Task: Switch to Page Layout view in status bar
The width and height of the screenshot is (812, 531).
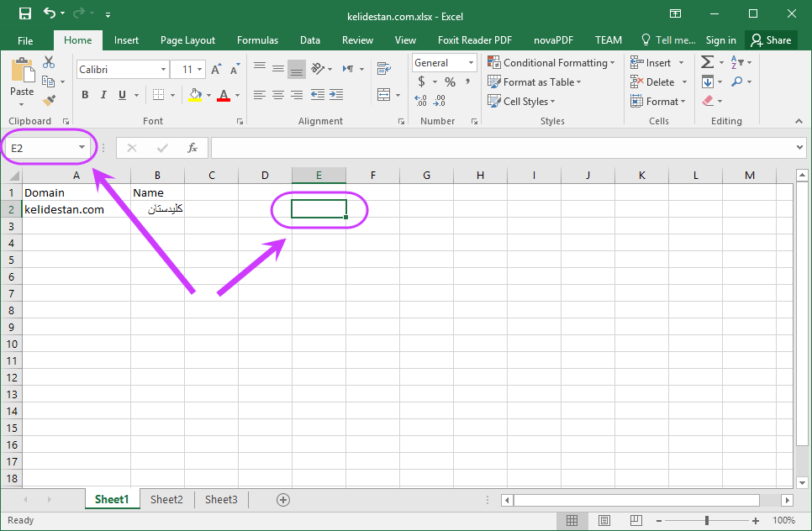Action: tap(604, 520)
